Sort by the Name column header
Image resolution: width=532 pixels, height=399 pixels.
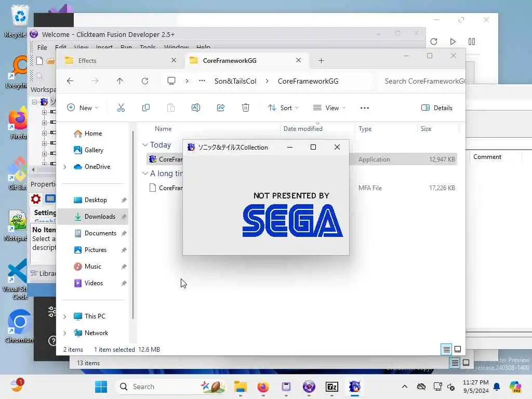point(163,129)
